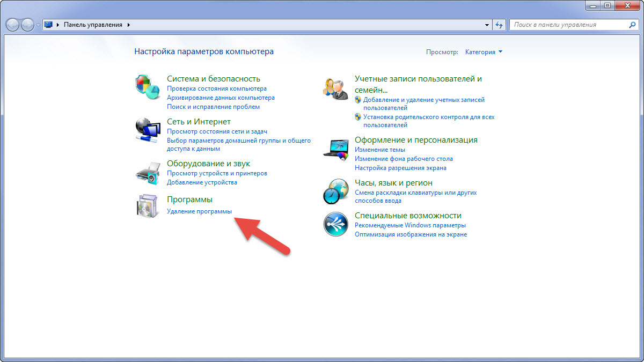644x362 pixels.
Task: Click Рекомендуемые Windows параметры link
Action: [x=410, y=225]
